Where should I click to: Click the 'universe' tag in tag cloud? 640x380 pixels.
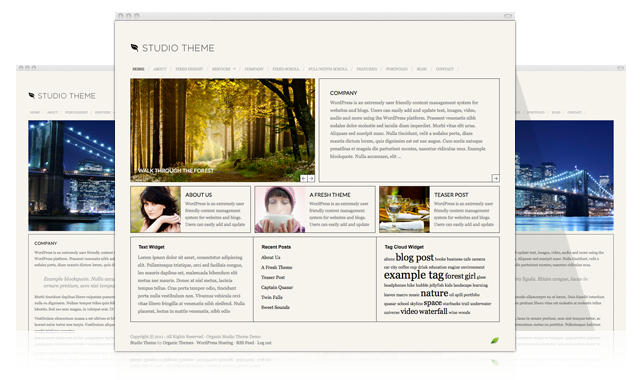tap(391, 313)
